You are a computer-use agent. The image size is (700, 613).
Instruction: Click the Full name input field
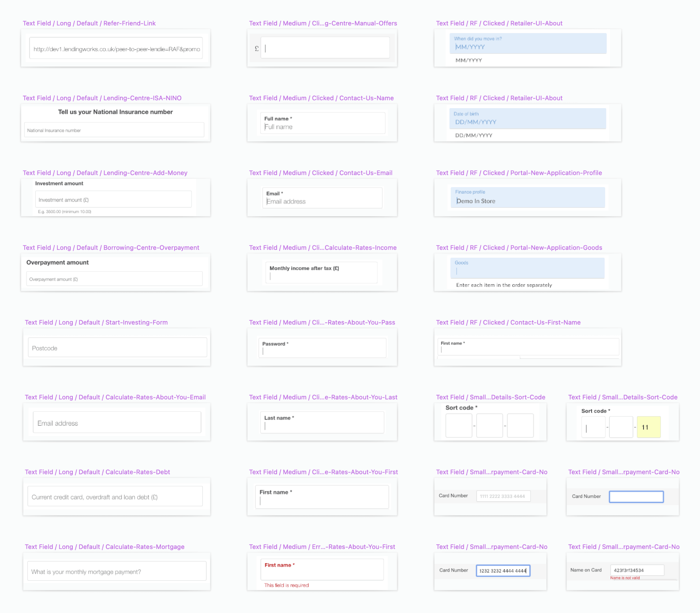pyautogui.click(x=322, y=123)
